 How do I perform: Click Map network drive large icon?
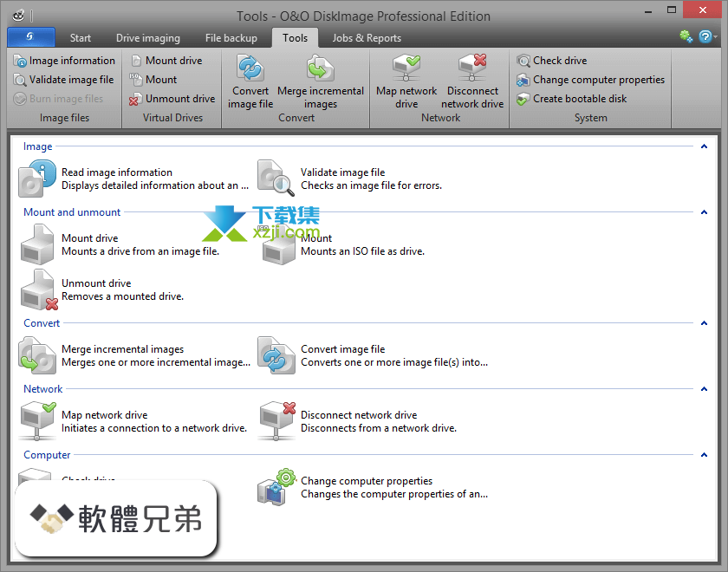tap(37, 421)
